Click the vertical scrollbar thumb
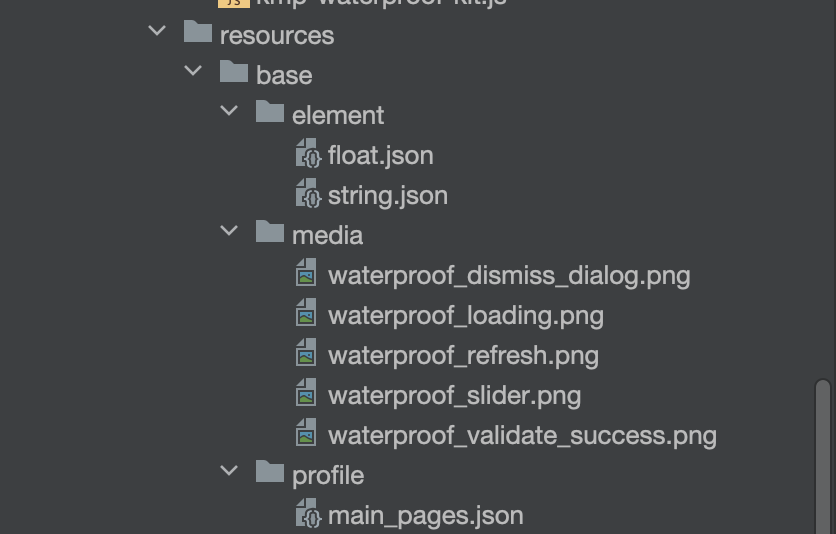The width and height of the screenshot is (836, 534). [x=823, y=456]
